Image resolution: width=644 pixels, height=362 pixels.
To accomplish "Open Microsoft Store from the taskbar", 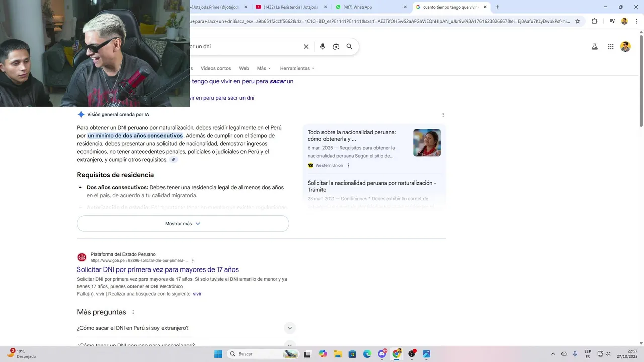I will pos(353,354).
